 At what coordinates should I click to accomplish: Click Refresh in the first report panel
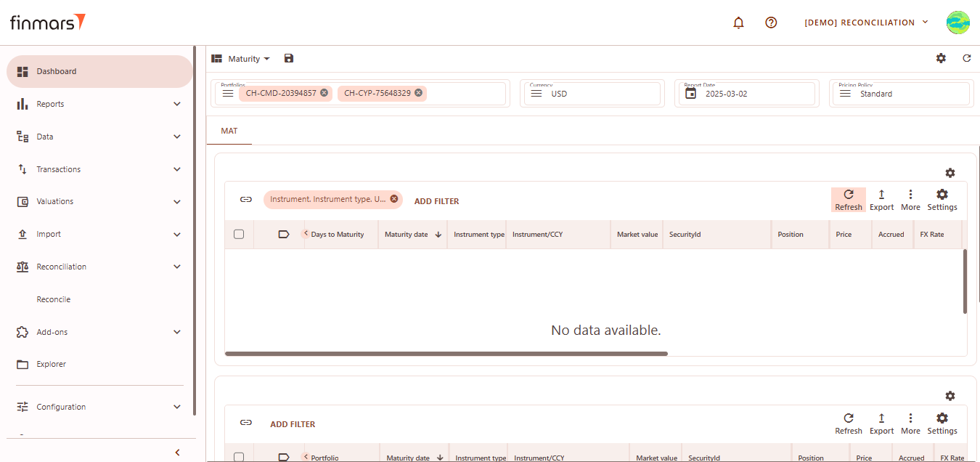pos(848,200)
